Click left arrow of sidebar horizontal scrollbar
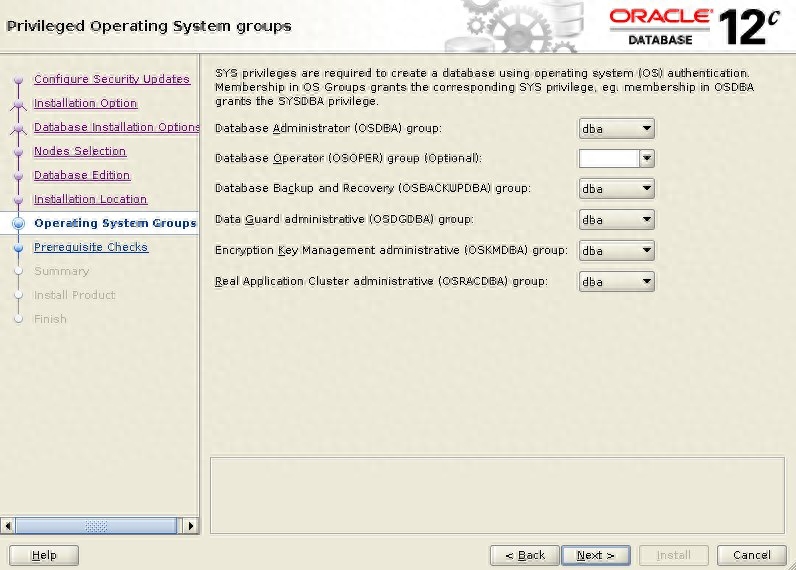Viewport: 796px width, 570px height. click(8, 525)
